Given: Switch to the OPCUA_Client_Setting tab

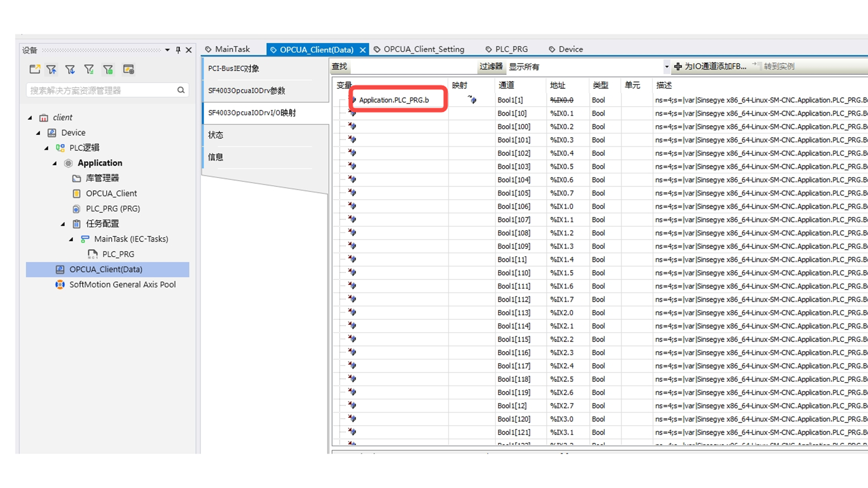Looking at the screenshot, I should pos(424,49).
